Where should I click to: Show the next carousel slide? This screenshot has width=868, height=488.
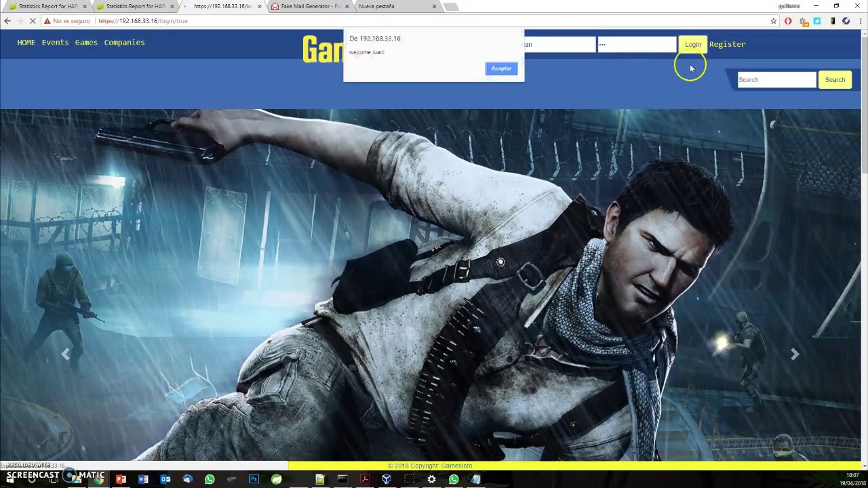tap(795, 354)
